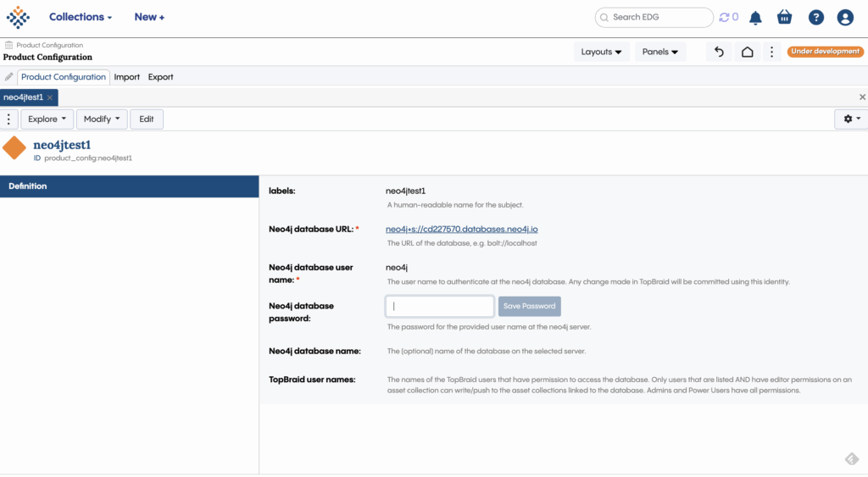Click the undo arrow button
The height and width of the screenshot is (477, 868).
719,52
